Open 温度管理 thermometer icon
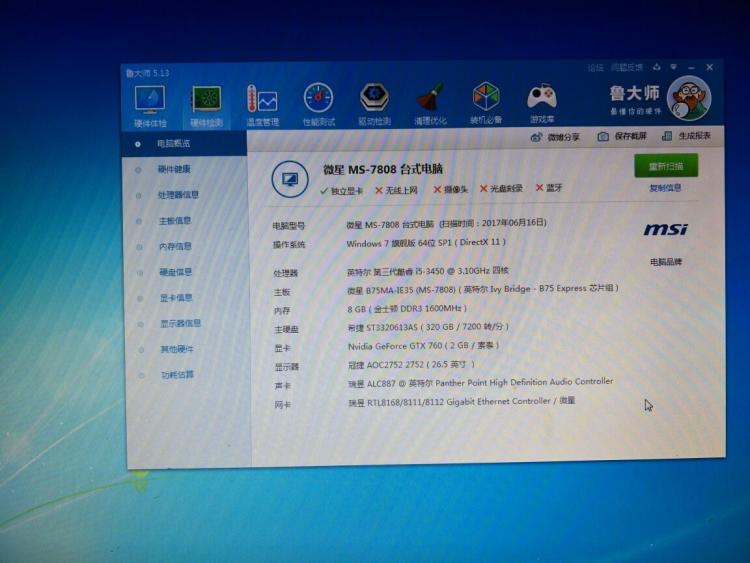This screenshot has width=750, height=563. pyautogui.click(x=262, y=105)
